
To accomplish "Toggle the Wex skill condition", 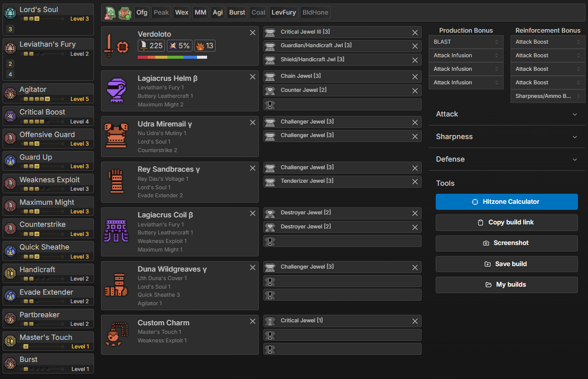I will pos(181,13).
